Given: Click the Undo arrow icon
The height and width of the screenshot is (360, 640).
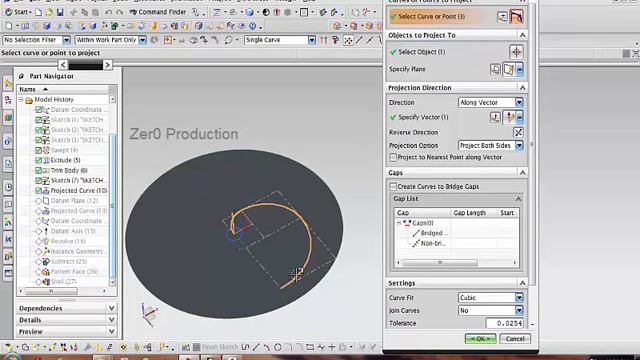Looking at the screenshot, I should (109, 12).
